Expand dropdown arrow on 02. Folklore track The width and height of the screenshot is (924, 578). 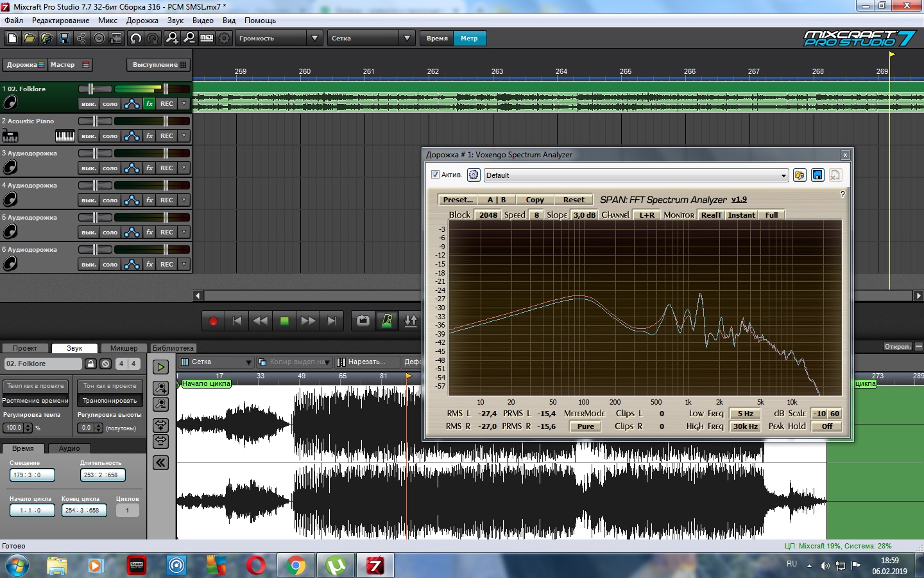click(184, 103)
